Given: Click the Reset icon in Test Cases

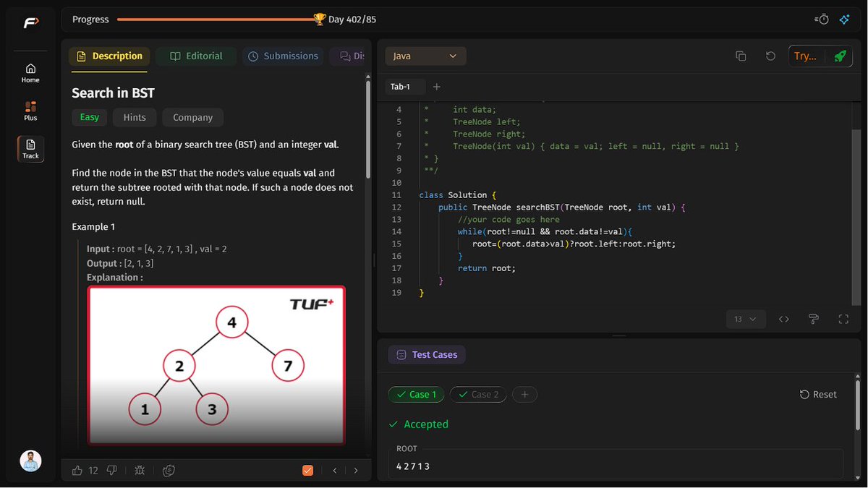Looking at the screenshot, I should [804, 395].
